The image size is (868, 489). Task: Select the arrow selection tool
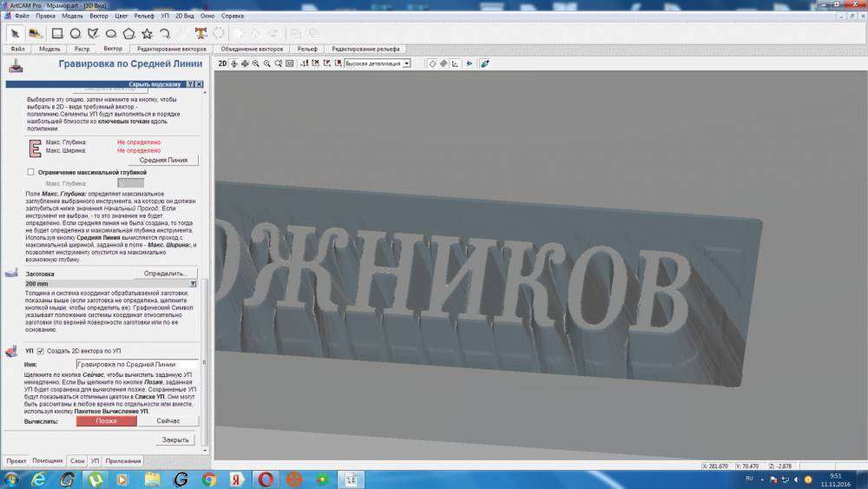pyautogui.click(x=15, y=33)
